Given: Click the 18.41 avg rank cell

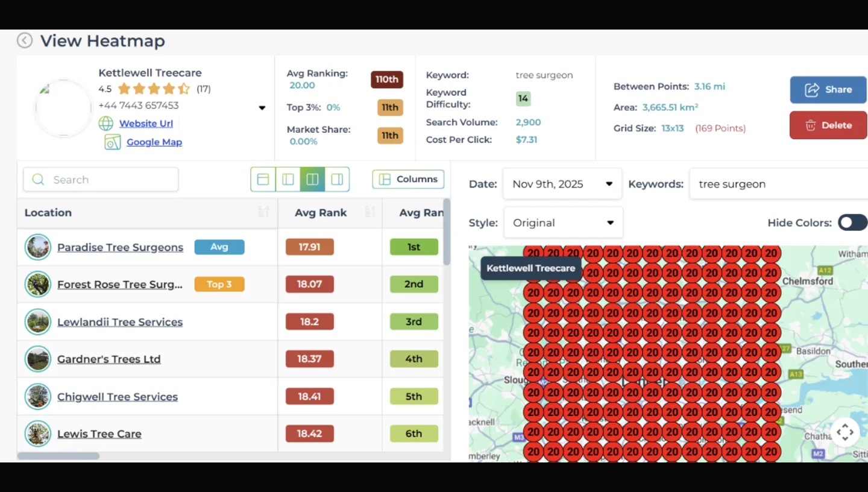Looking at the screenshot, I should coord(309,397).
